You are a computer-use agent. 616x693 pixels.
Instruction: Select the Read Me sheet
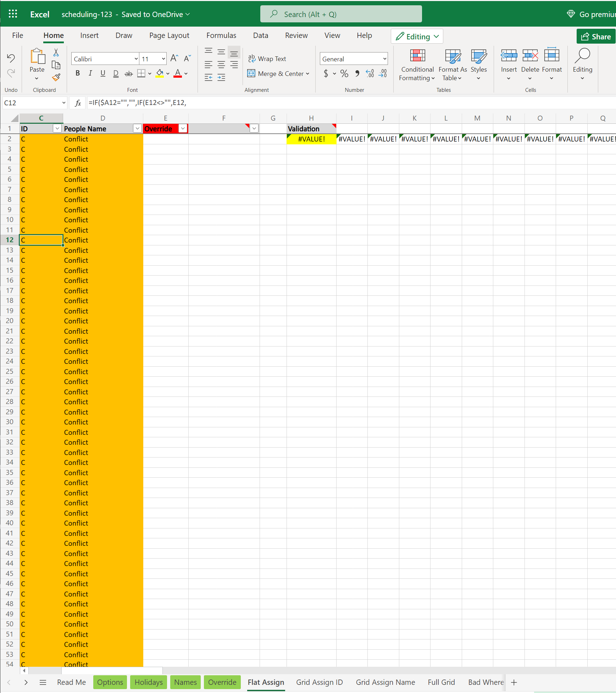(x=71, y=682)
